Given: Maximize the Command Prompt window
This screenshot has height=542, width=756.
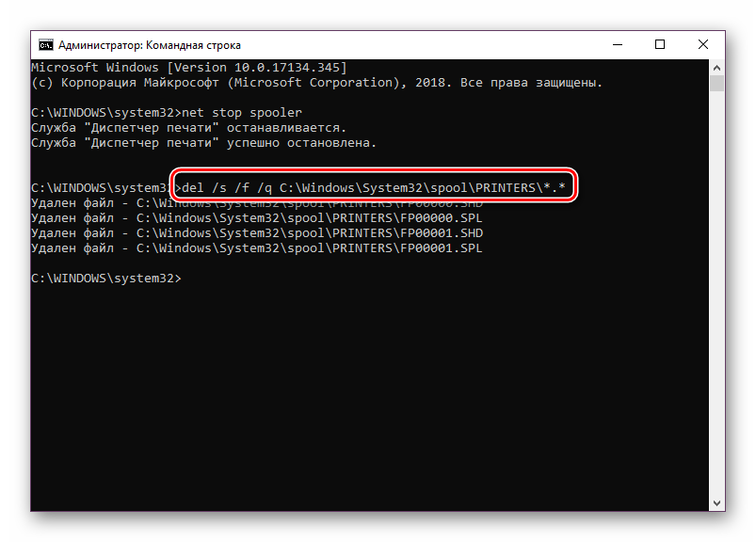Looking at the screenshot, I should tap(659, 44).
